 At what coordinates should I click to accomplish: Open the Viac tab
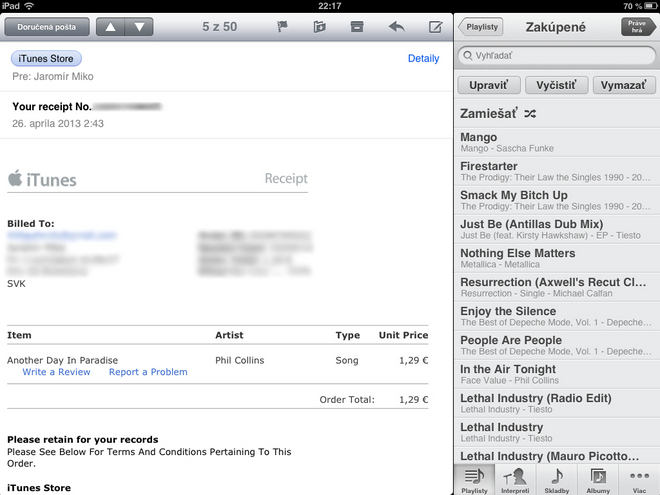click(x=639, y=480)
